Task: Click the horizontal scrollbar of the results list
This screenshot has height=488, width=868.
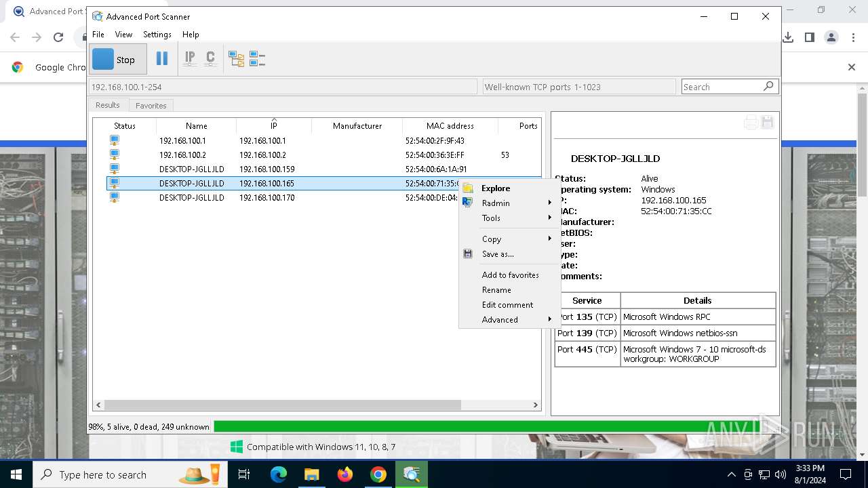Action: pos(282,405)
